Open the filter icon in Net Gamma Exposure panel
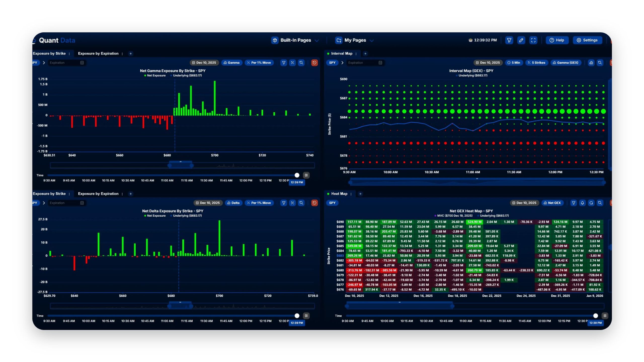The width and height of the screenshot is (644, 362). click(x=284, y=63)
